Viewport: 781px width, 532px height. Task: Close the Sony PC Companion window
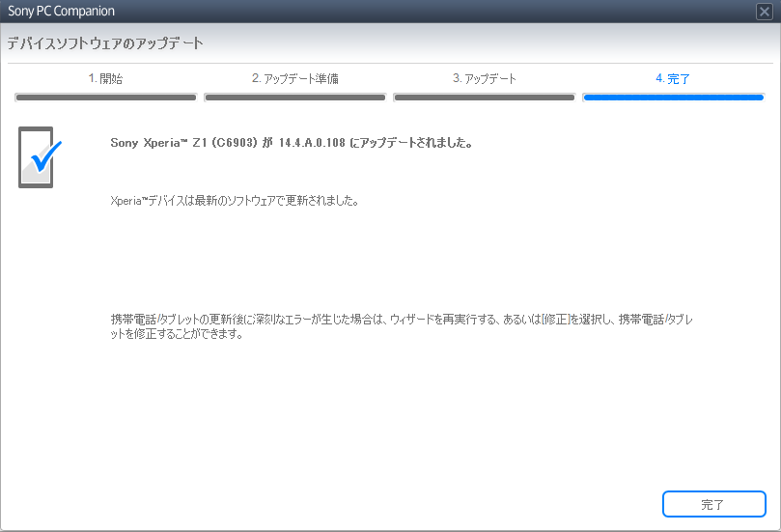tap(764, 11)
